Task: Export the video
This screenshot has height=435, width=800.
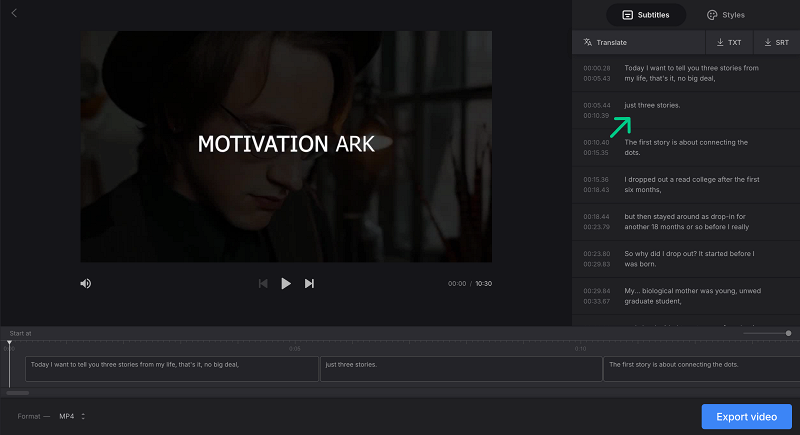Action: pos(746,417)
